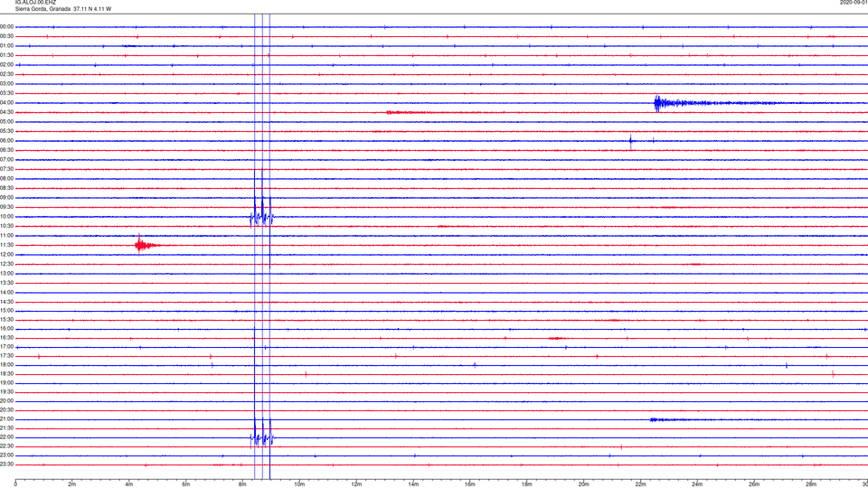The height and width of the screenshot is (488, 868).
Task: Select the 19:30 trace time label
Action: pos(6,391)
